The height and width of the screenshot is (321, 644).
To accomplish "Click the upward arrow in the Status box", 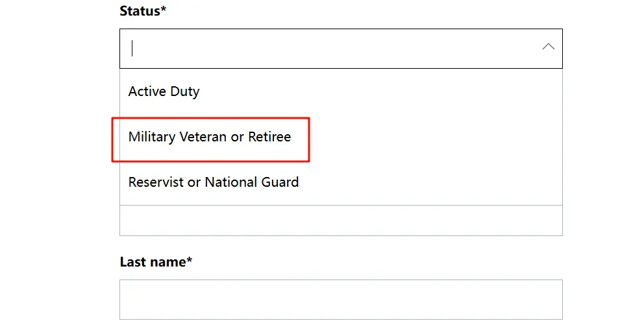I will (548, 47).
